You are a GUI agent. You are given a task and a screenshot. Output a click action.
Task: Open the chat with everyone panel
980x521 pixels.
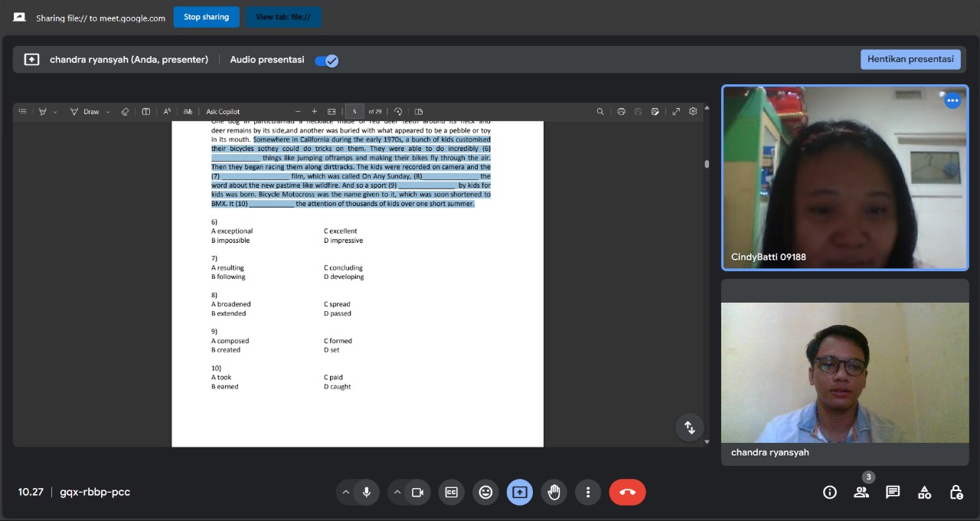pyautogui.click(x=893, y=492)
